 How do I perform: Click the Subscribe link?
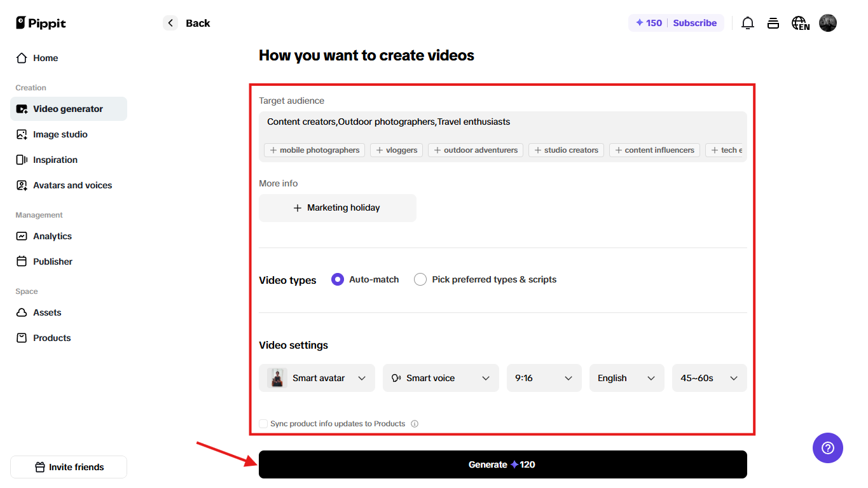pyautogui.click(x=694, y=23)
